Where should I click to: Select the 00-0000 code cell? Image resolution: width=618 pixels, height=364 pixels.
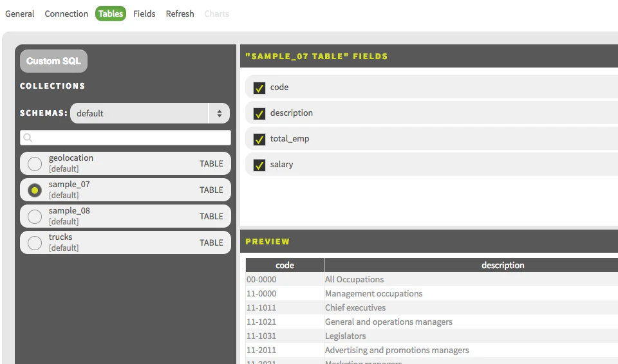click(285, 279)
